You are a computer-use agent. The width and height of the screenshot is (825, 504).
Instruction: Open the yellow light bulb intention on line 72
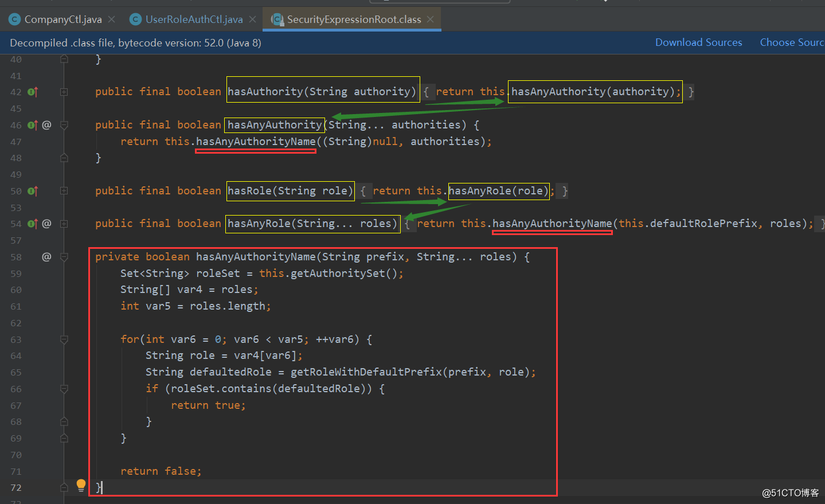81,486
